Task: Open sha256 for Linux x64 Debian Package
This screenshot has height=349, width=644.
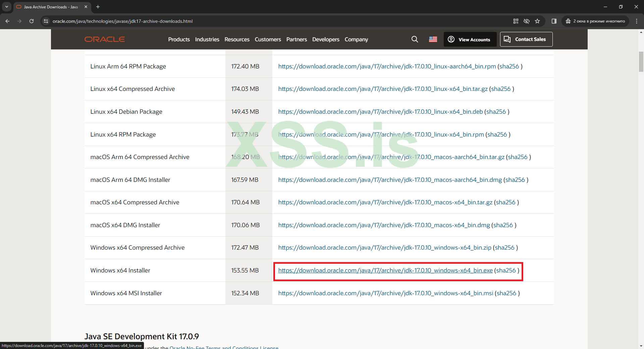Action: click(x=496, y=112)
